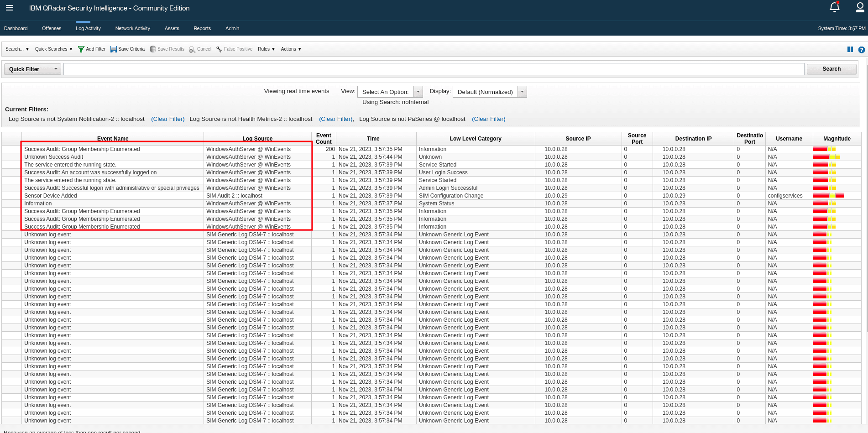
Task: Pause real-time event streaming
Action: point(850,49)
